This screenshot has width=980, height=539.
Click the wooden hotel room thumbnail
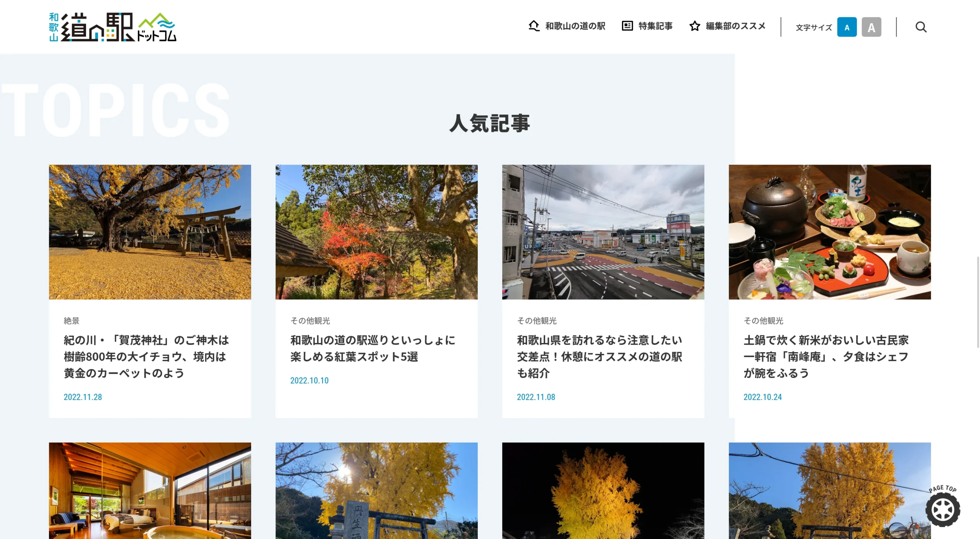click(x=150, y=491)
